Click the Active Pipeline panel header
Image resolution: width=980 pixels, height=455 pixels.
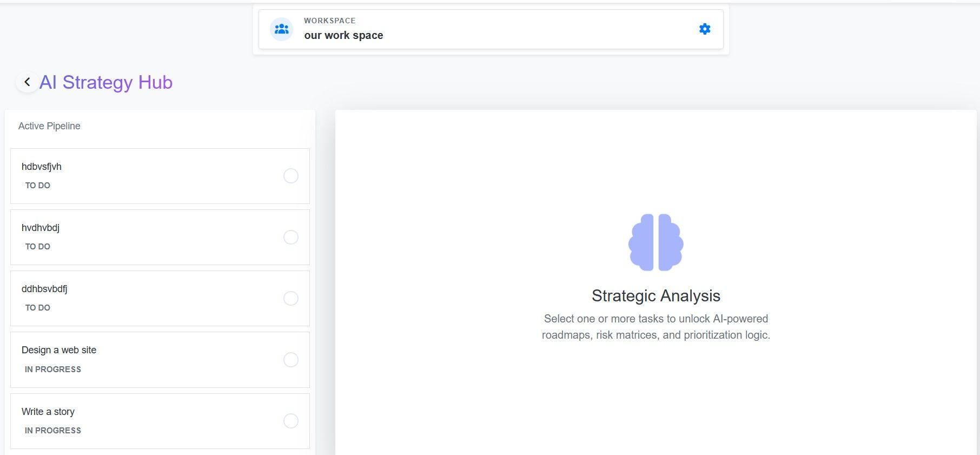click(x=49, y=126)
